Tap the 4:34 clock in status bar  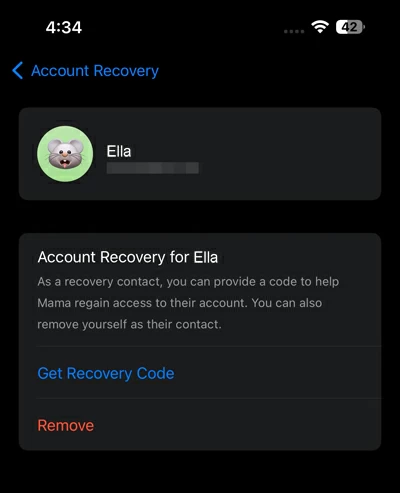coord(64,27)
